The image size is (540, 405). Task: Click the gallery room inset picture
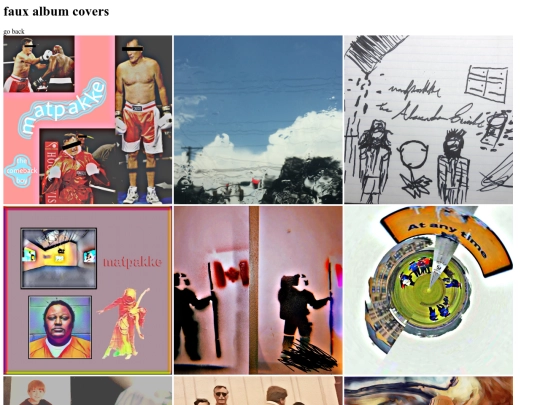(59, 258)
